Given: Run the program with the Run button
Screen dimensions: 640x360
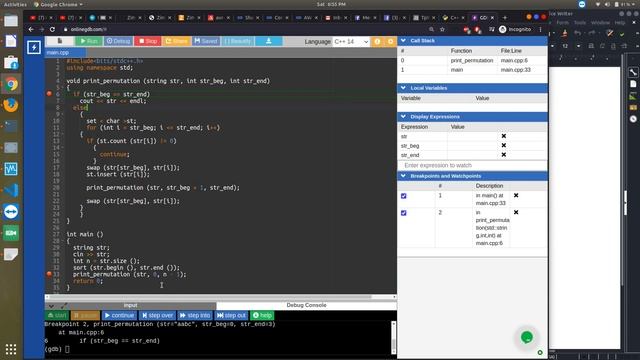Looking at the screenshot, I should (89, 41).
